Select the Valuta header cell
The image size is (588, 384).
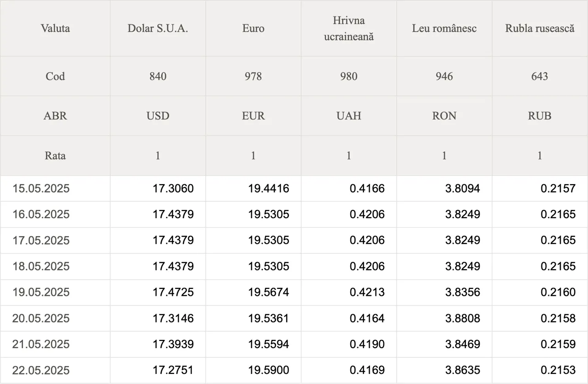[55, 28]
